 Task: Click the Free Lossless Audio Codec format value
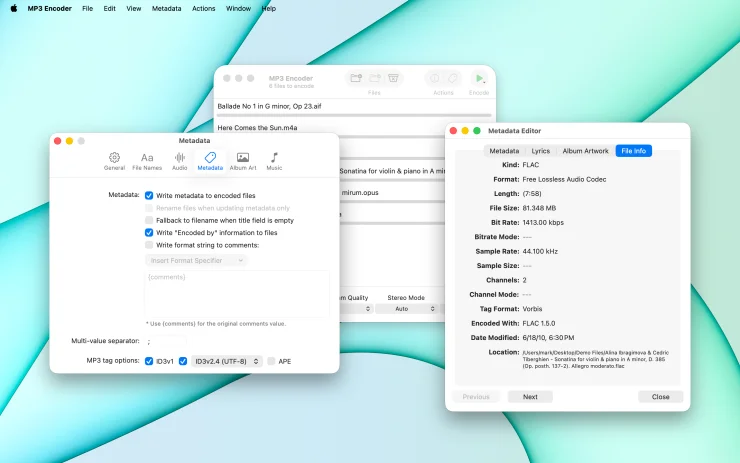(x=564, y=179)
